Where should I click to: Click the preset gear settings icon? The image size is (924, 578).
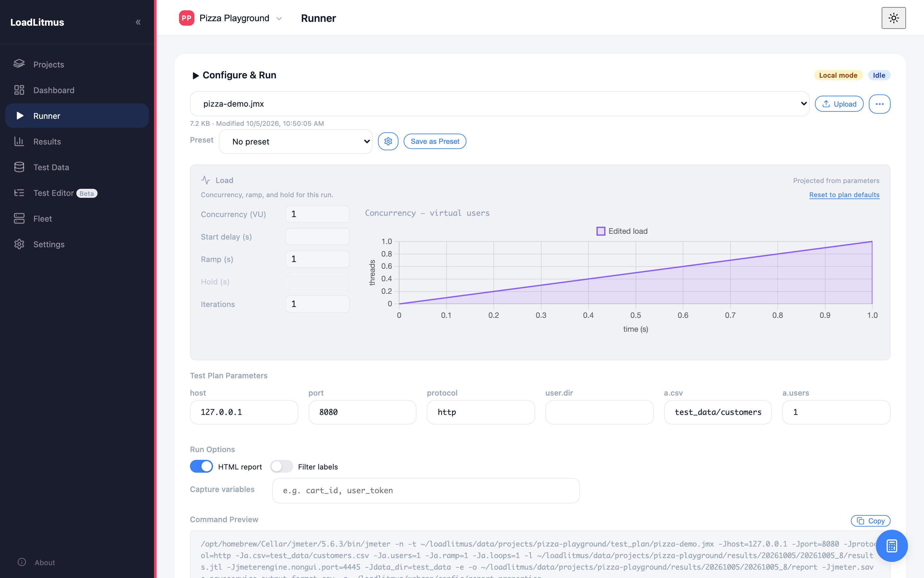click(x=388, y=141)
